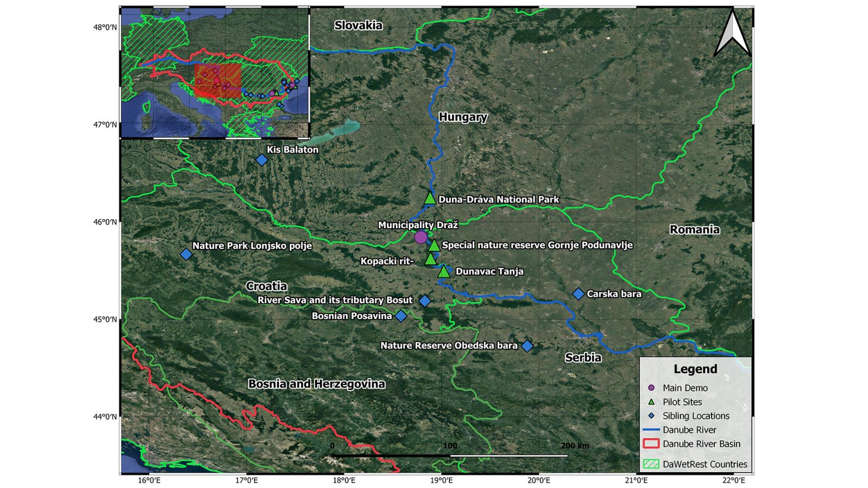Select the purple Municipality Draž circle marker
Image resolution: width=868 pixels, height=488 pixels.
[x=420, y=237]
